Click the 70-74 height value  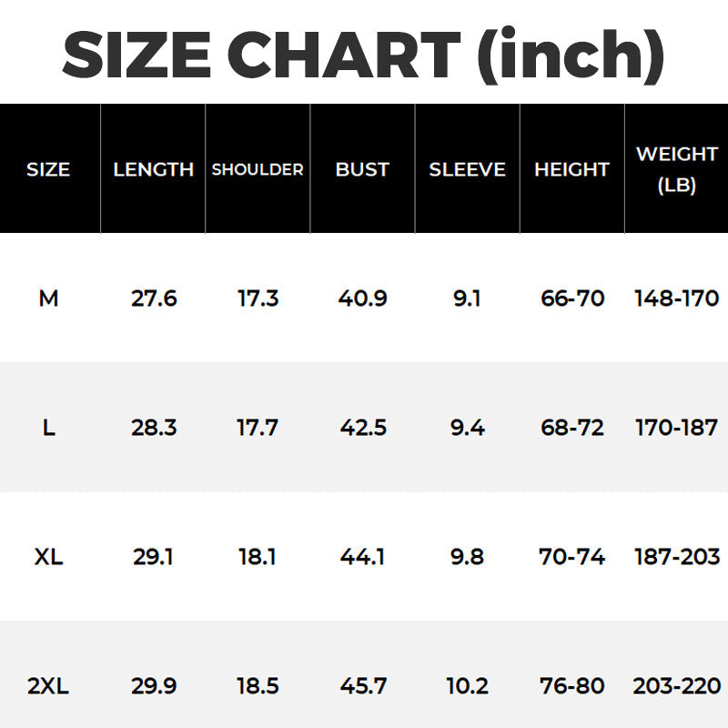pyautogui.click(x=572, y=557)
